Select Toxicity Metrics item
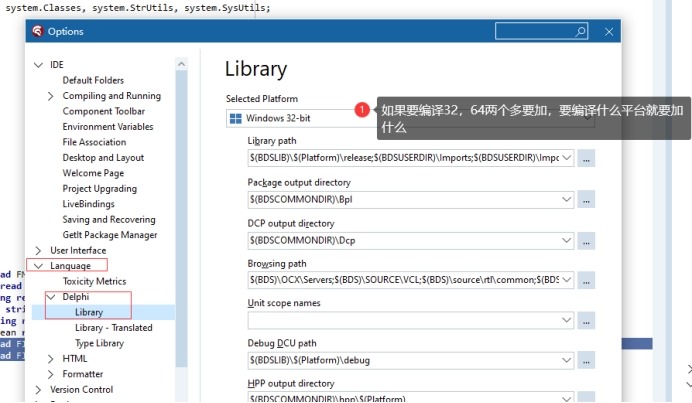The width and height of the screenshot is (692, 403). [94, 281]
